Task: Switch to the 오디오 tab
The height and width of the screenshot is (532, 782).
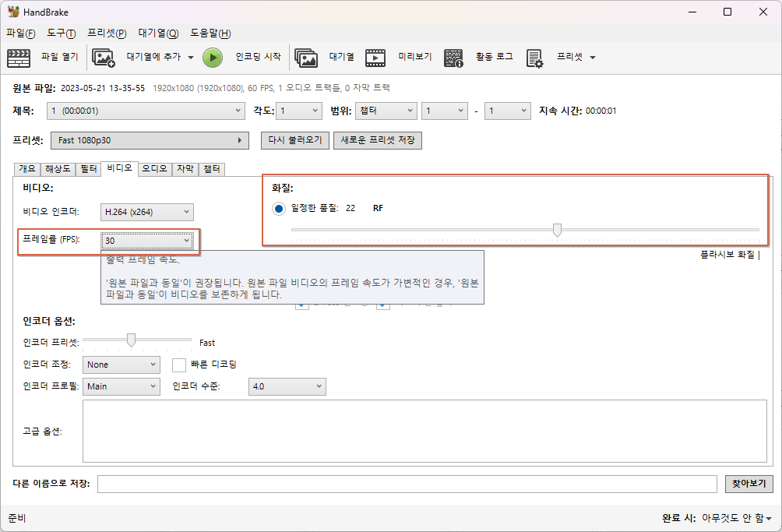Action: click(x=154, y=169)
